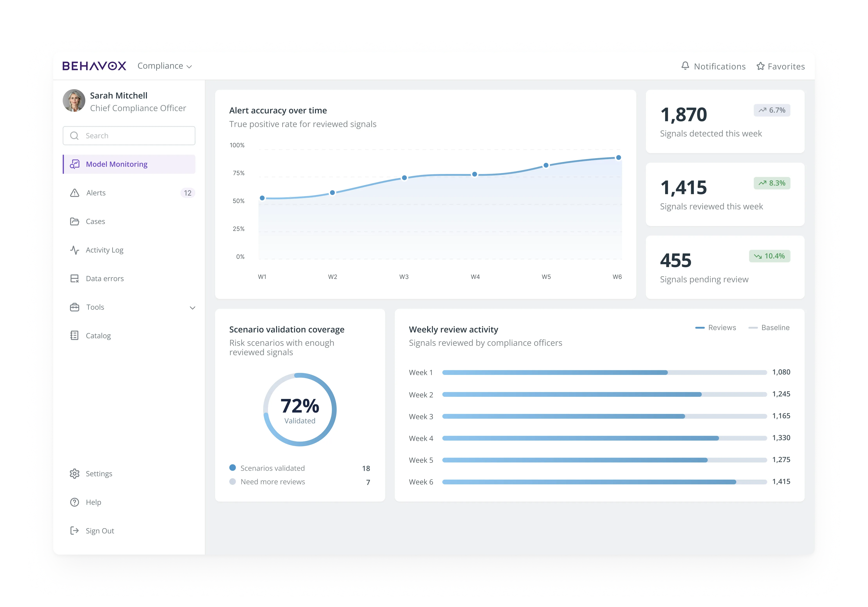This screenshot has height=607, width=868.
Task: Click the 8.3% upward trend badge
Action: click(772, 183)
